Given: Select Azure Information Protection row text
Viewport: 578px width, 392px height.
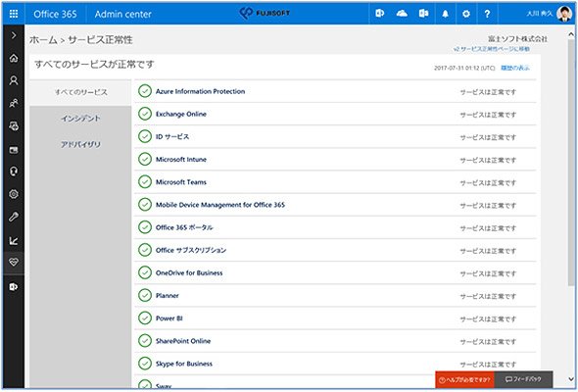Looking at the screenshot, I should (x=200, y=91).
